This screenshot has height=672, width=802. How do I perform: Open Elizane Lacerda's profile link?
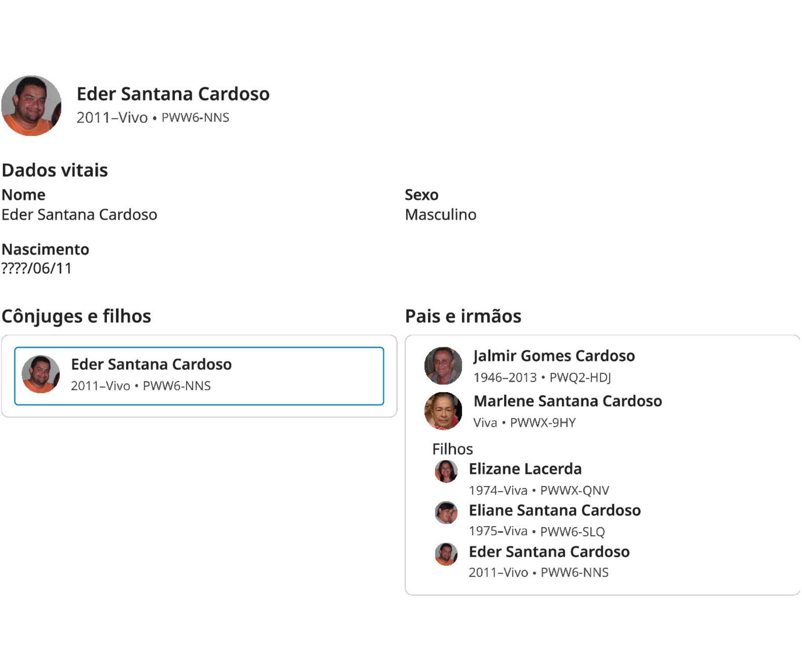[525, 469]
